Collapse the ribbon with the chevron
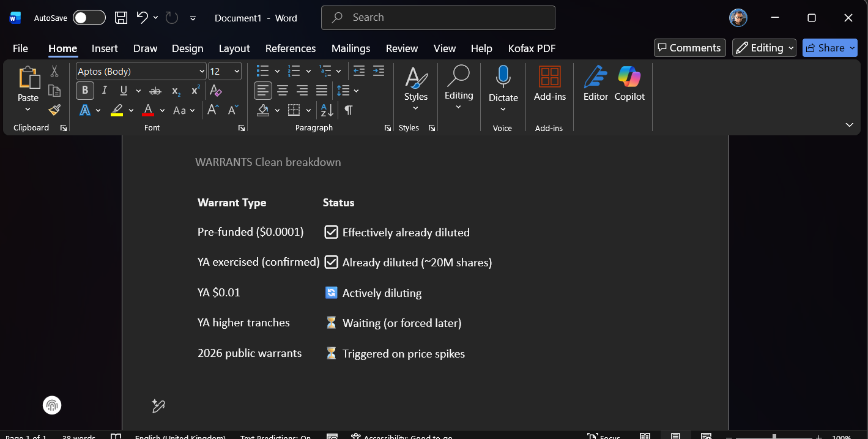Viewport: 868px width, 439px height. 849,125
